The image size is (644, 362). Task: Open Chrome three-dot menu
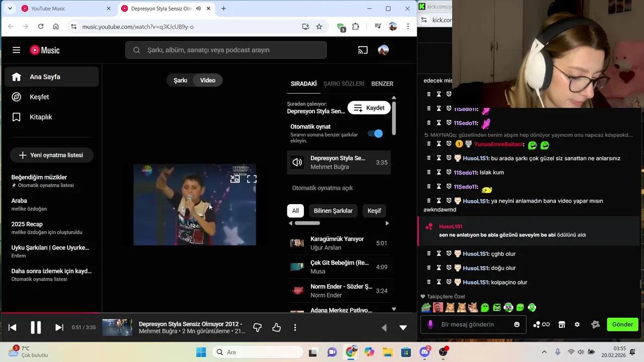click(408, 27)
